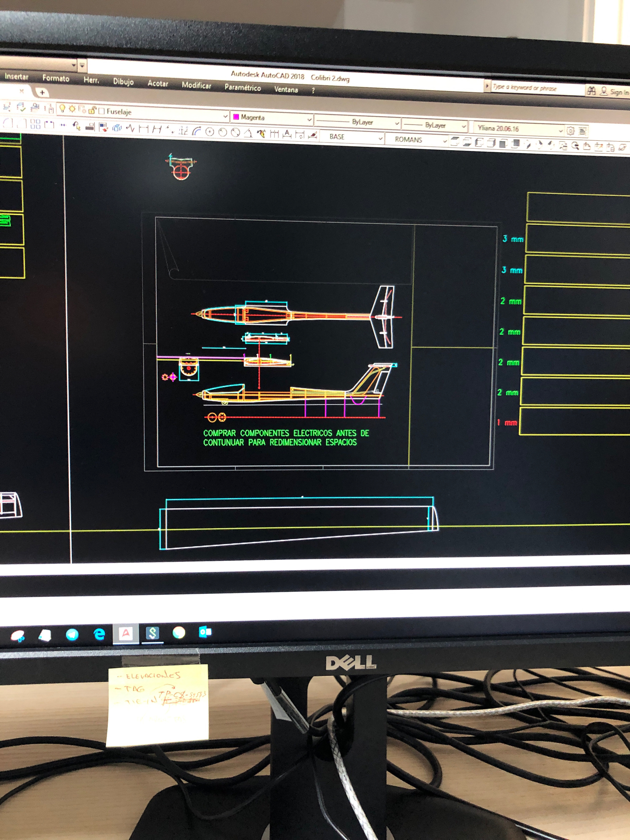Select the Radius dimension tool

(223, 132)
